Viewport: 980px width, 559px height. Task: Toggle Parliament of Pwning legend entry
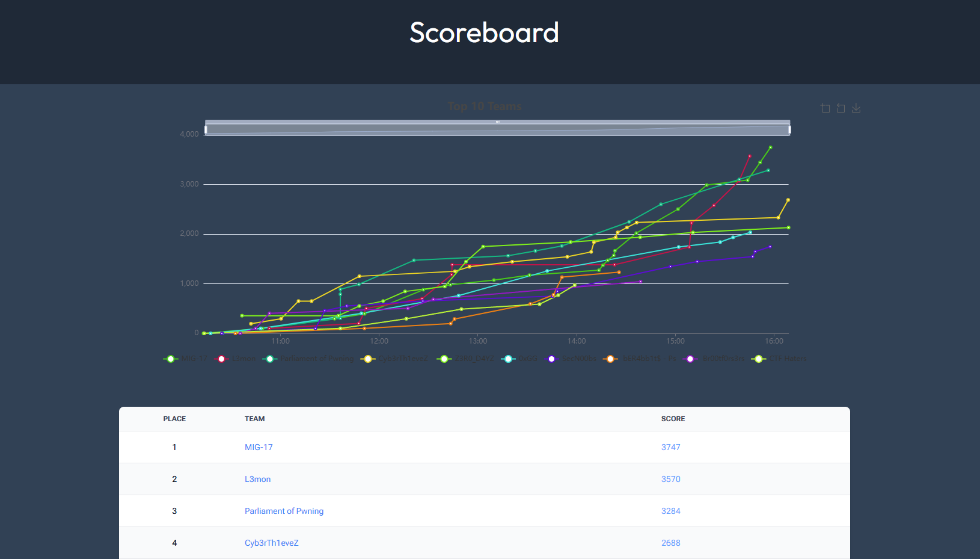(309, 359)
